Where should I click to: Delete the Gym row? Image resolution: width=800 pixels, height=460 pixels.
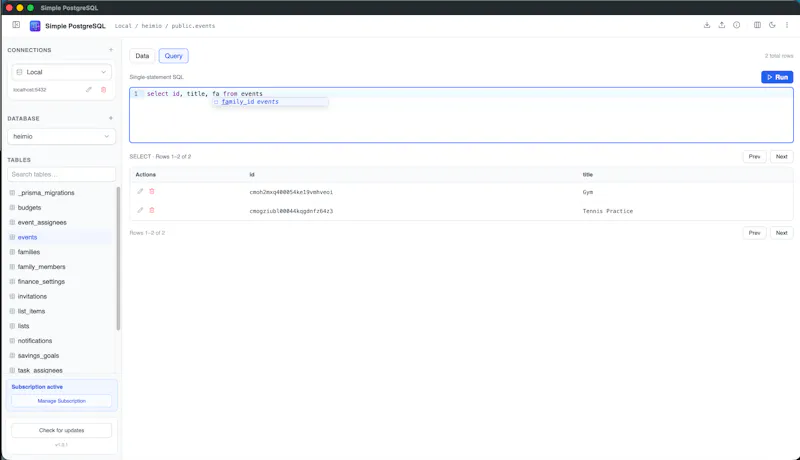point(152,191)
